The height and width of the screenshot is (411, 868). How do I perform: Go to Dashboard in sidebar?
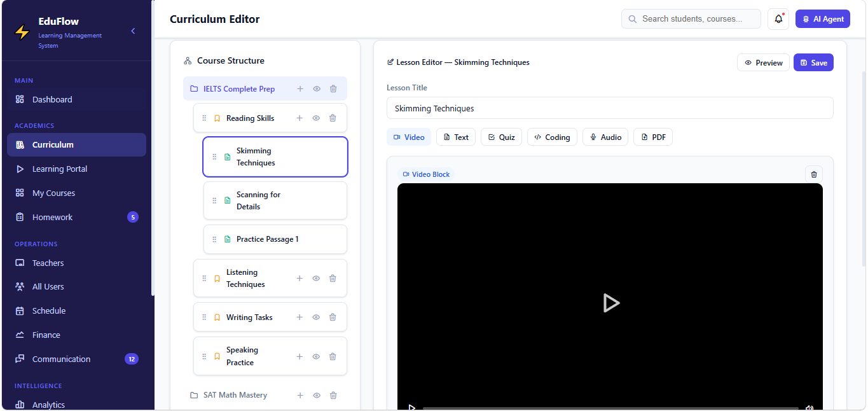coord(76,99)
